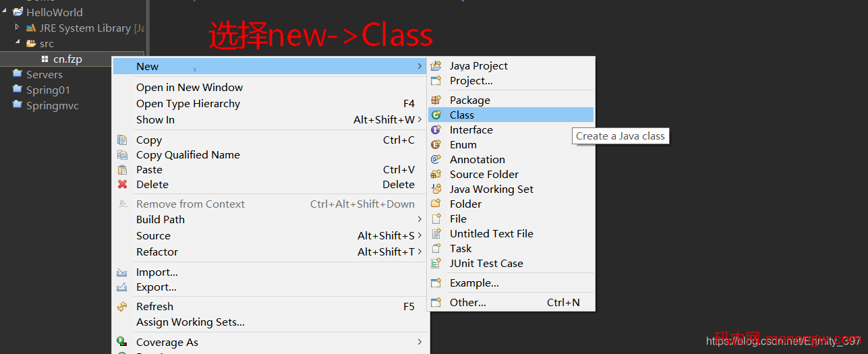Click the red Delete icon
Screen dimensions: 868x354
coord(122,185)
